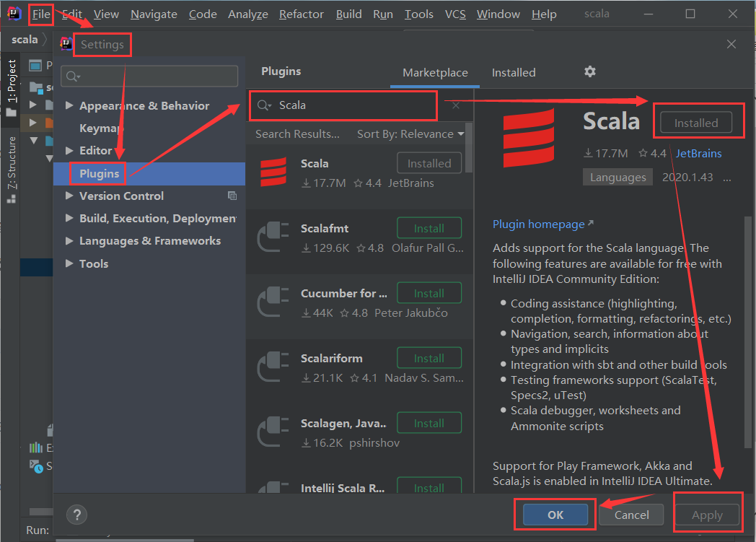This screenshot has width=756, height=542.
Task: Open the Analyze menu
Action: tap(248, 14)
